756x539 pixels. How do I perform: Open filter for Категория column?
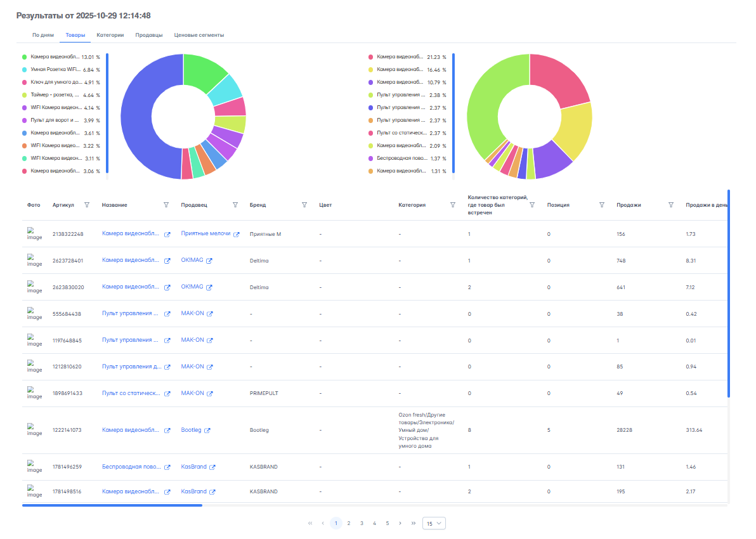[453, 205]
